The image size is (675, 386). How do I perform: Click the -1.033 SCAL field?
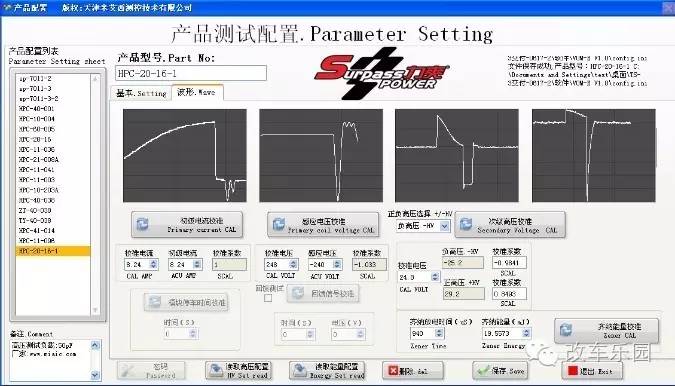click(x=369, y=264)
